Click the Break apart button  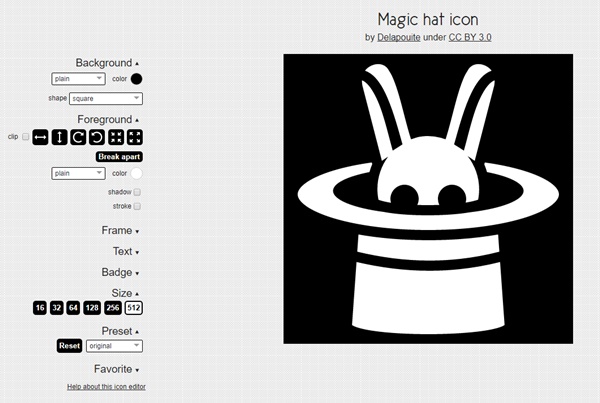[119, 157]
